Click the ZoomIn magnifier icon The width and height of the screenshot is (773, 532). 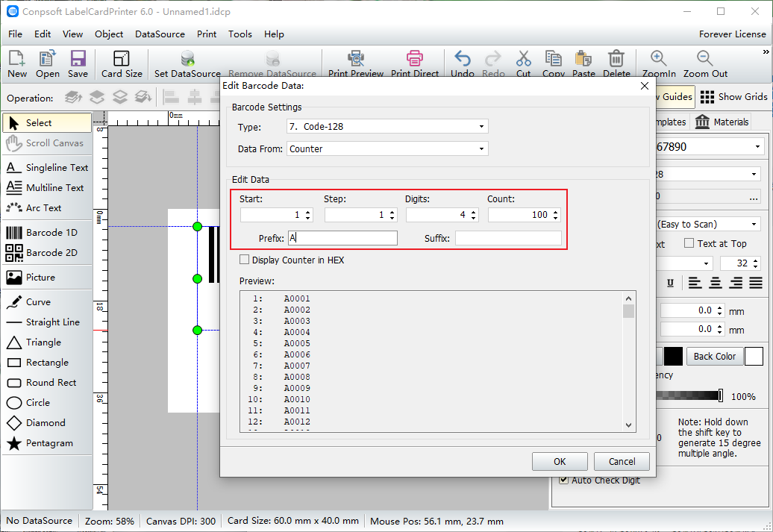(659, 58)
